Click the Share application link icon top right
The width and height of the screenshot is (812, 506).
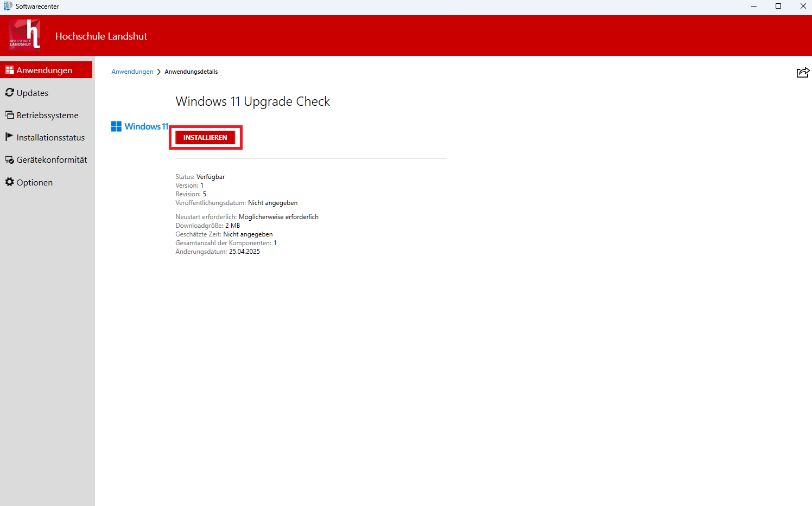tap(803, 72)
